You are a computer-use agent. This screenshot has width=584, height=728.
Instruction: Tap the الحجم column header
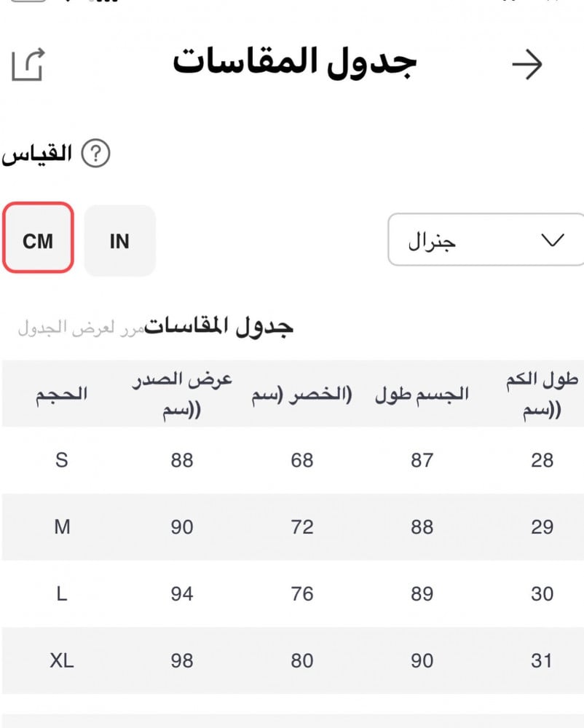coord(62,394)
